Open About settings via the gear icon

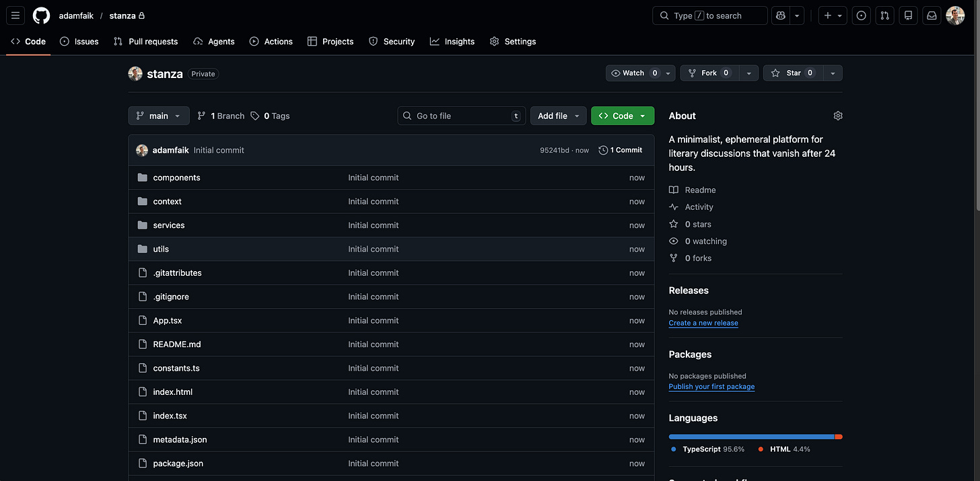(837, 115)
